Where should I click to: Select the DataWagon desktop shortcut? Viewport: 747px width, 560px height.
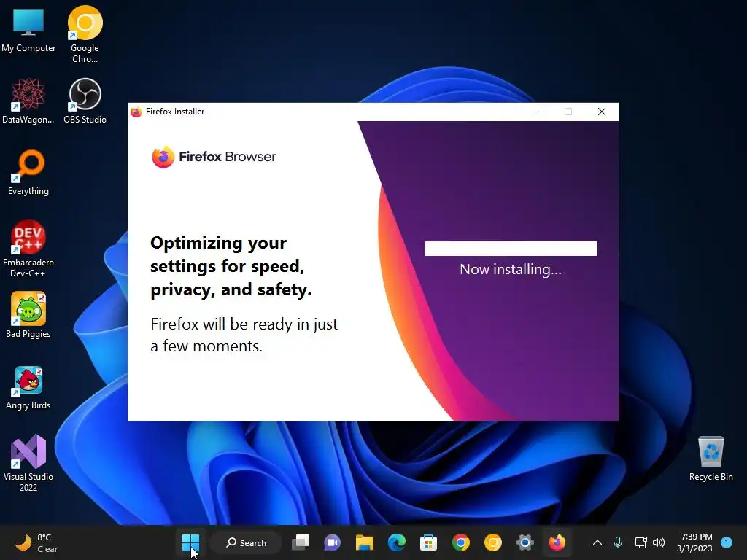(28, 101)
